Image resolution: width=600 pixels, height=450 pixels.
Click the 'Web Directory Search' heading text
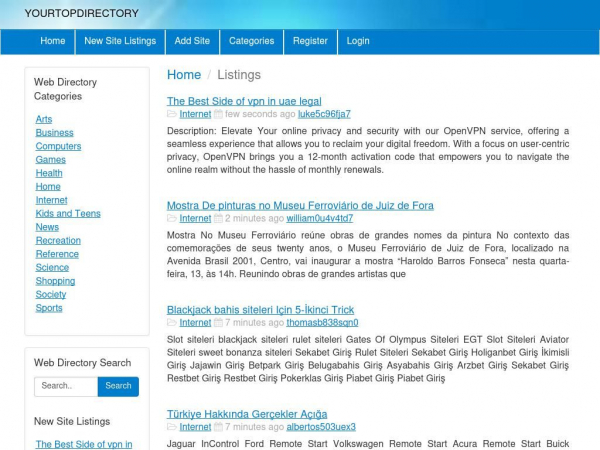point(83,363)
